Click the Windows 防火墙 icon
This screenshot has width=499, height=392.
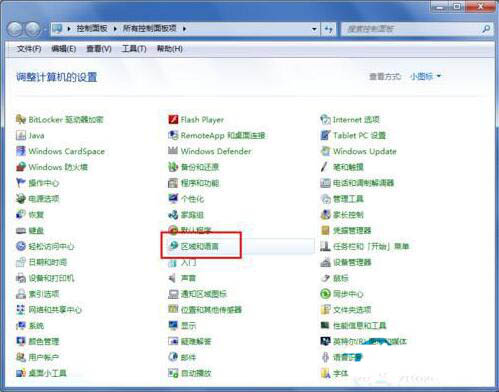point(21,167)
